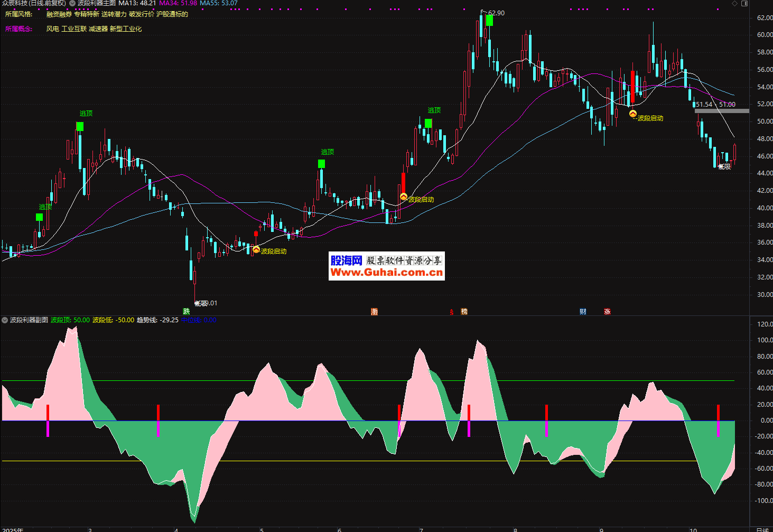This screenshot has height=532, width=773.
Task: Click the blue 财 event marker
Action: (x=583, y=312)
